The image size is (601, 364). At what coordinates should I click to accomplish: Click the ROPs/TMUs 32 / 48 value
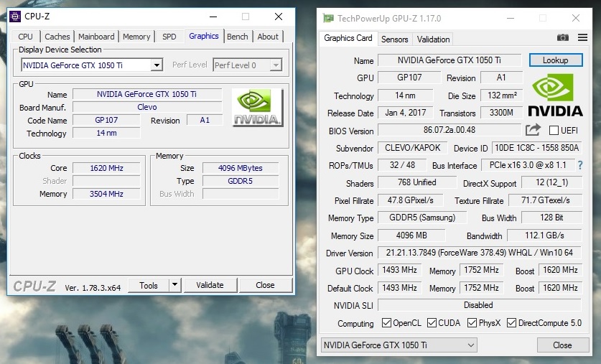pos(402,165)
